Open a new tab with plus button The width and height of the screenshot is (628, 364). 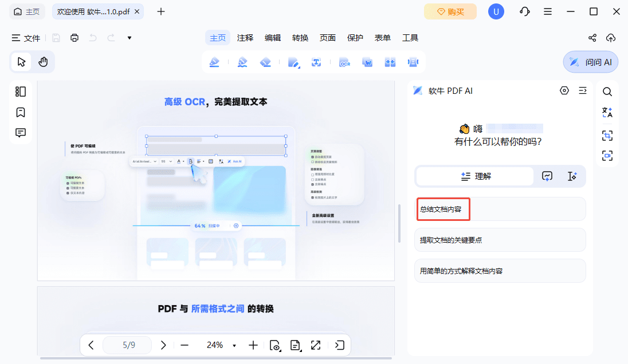coord(161,11)
